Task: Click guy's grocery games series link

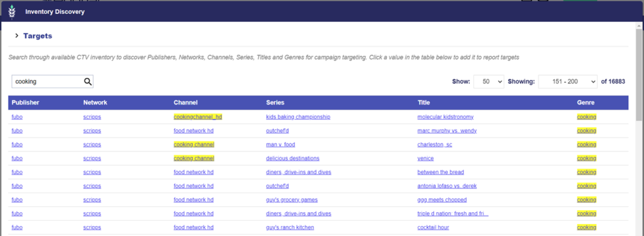Action: pos(292,200)
